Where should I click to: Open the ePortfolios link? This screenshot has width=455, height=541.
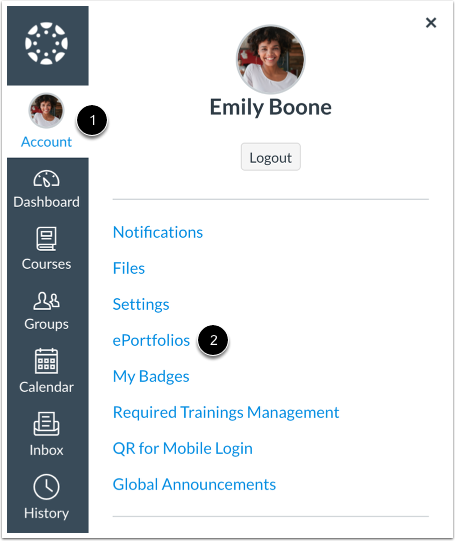151,340
